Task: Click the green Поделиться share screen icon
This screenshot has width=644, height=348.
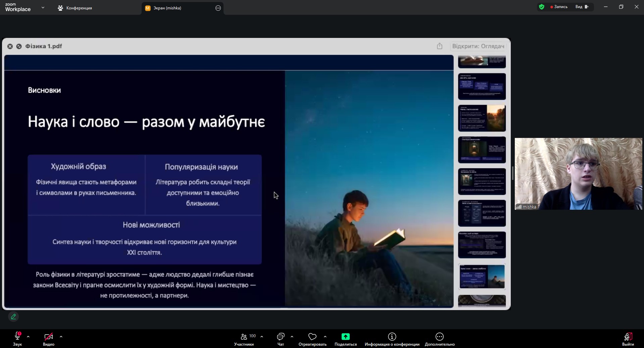Action: click(345, 337)
